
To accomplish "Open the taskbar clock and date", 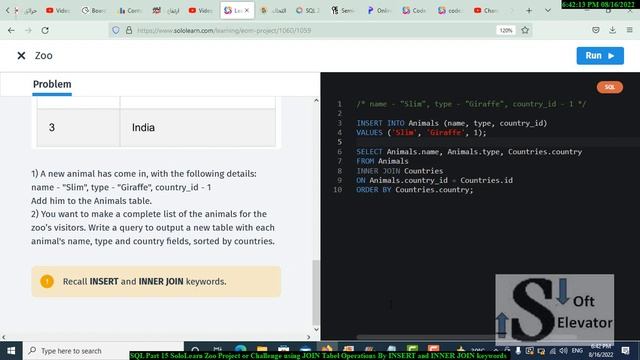I will [x=600, y=351].
